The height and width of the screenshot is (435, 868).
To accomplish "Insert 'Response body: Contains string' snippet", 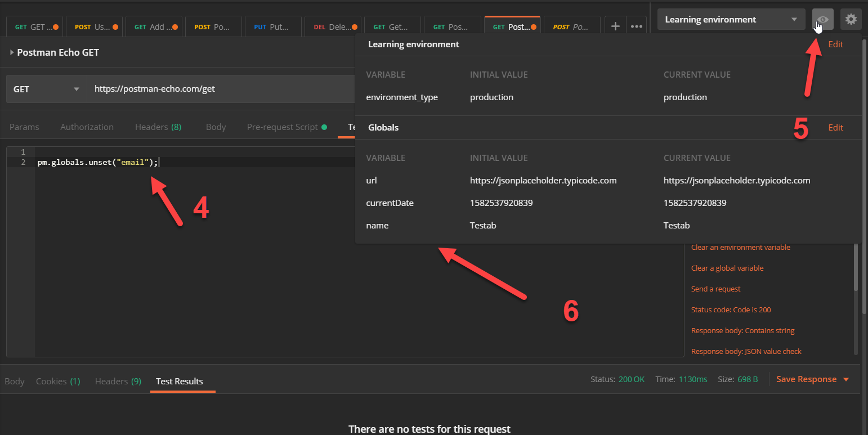I will (742, 330).
